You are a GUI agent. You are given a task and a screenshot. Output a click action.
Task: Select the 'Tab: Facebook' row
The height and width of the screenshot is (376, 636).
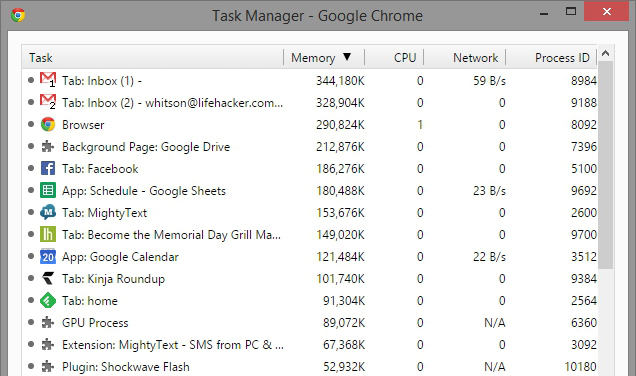309,168
